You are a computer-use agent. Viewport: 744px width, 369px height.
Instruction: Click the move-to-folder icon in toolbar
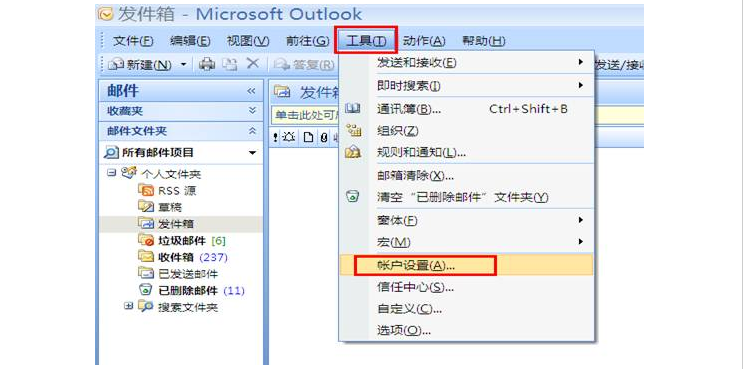(x=231, y=64)
